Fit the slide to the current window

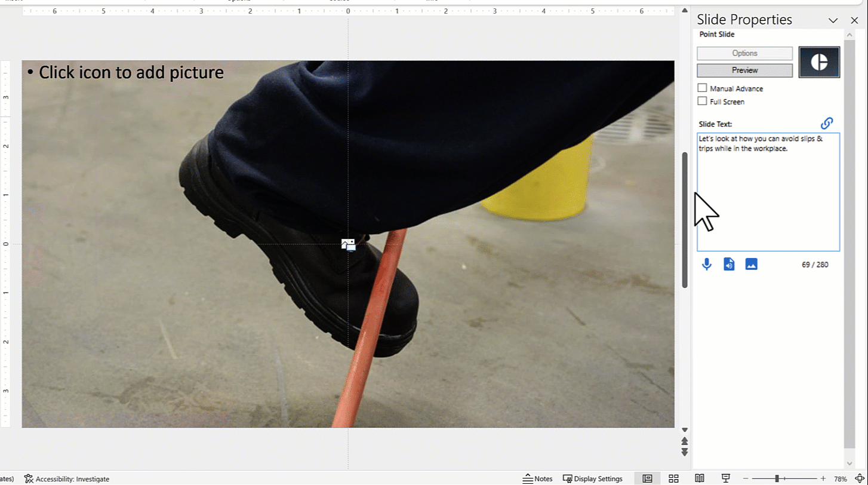861,478
